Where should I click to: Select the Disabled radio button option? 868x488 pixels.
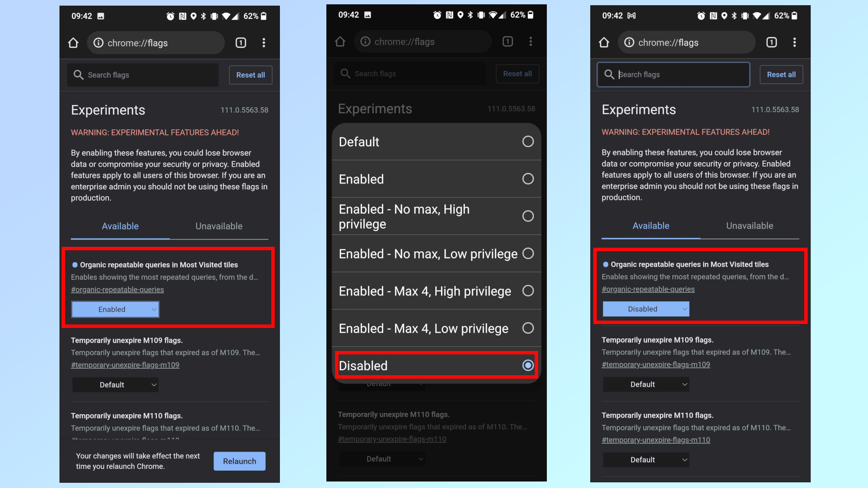coord(527,365)
